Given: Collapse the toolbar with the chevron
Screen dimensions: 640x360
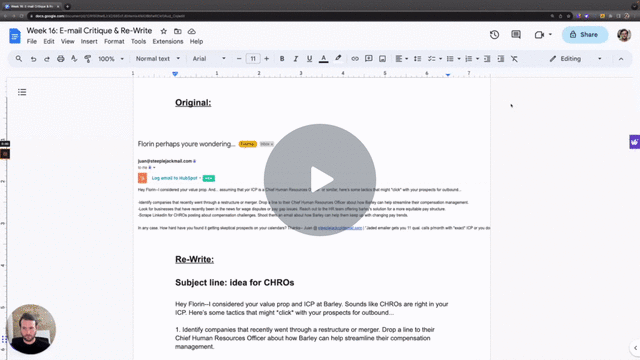Looking at the screenshot, I should point(621,59).
